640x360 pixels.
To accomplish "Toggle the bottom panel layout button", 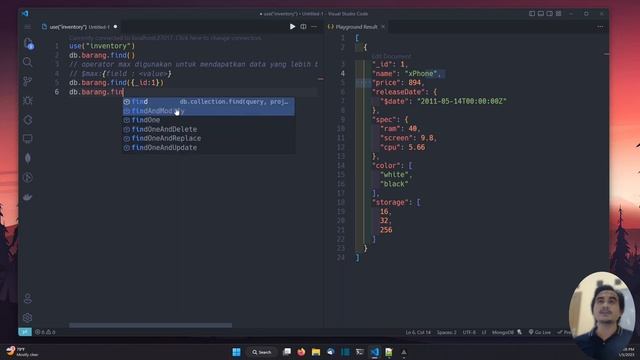I will click(x=541, y=13).
